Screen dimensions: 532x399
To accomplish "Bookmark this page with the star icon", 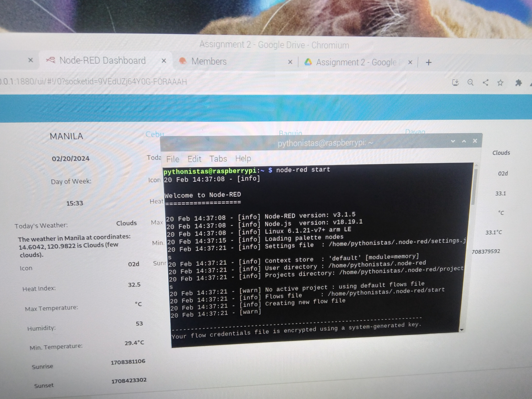I will [x=501, y=83].
